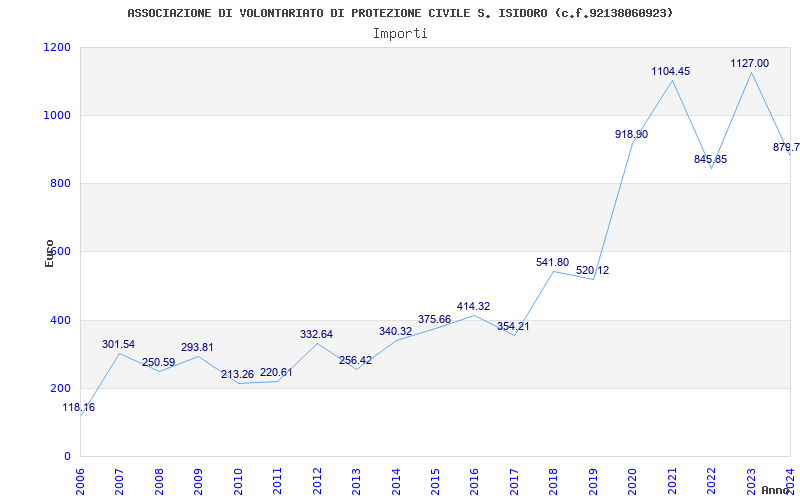Image resolution: width=800 pixels, height=500 pixels.
Task: Click the 2015 year label
Action: (x=435, y=482)
